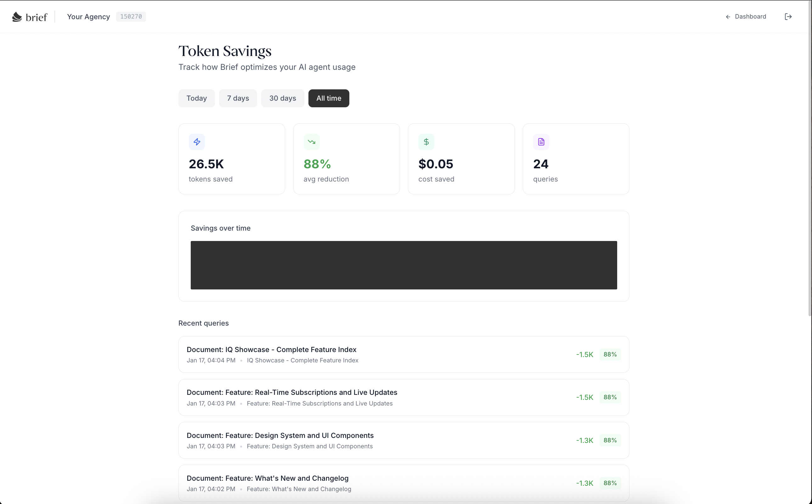The image size is (812, 504).
Task: Click the agency ID badge 150270
Action: coord(131,17)
